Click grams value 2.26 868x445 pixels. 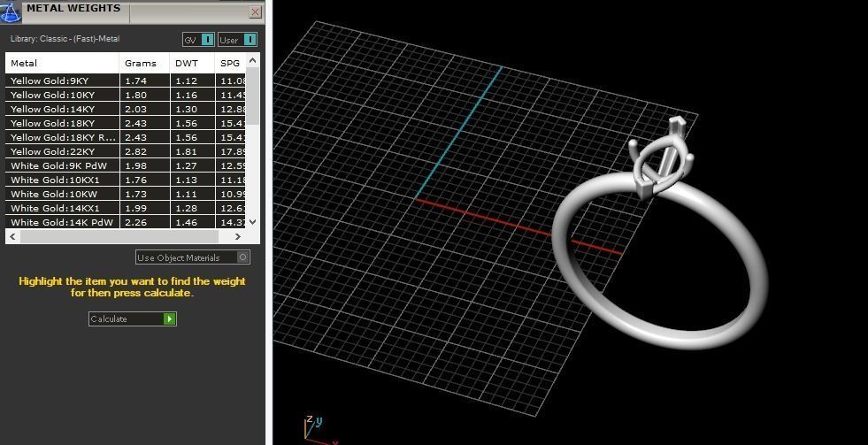(135, 223)
